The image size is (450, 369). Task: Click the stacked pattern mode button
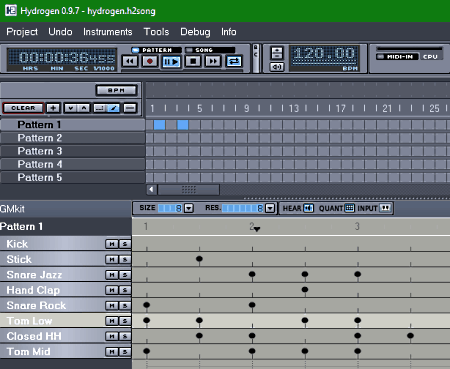pyautogui.click(x=130, y=108)
